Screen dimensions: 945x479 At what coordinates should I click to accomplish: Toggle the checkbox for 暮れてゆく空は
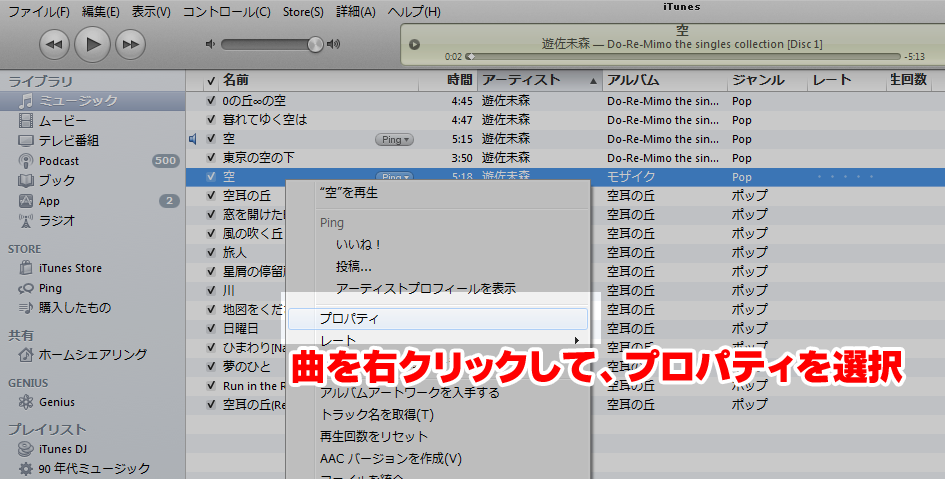pyautogui.click(x=210, y=120)
